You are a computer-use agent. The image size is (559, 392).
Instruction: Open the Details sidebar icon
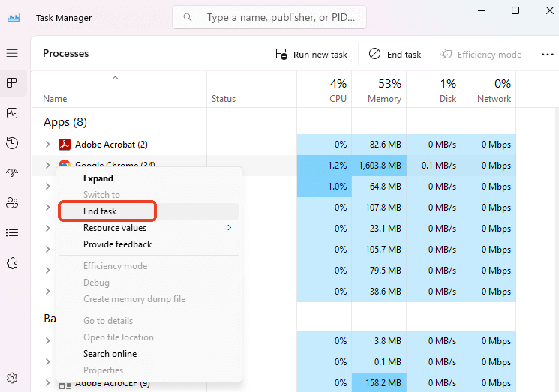point(12,233)
